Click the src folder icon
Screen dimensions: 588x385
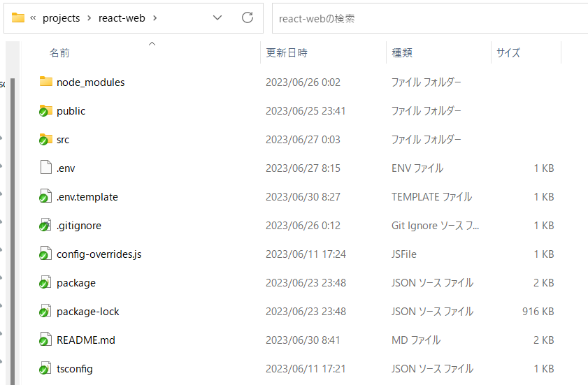pos(45,140)
